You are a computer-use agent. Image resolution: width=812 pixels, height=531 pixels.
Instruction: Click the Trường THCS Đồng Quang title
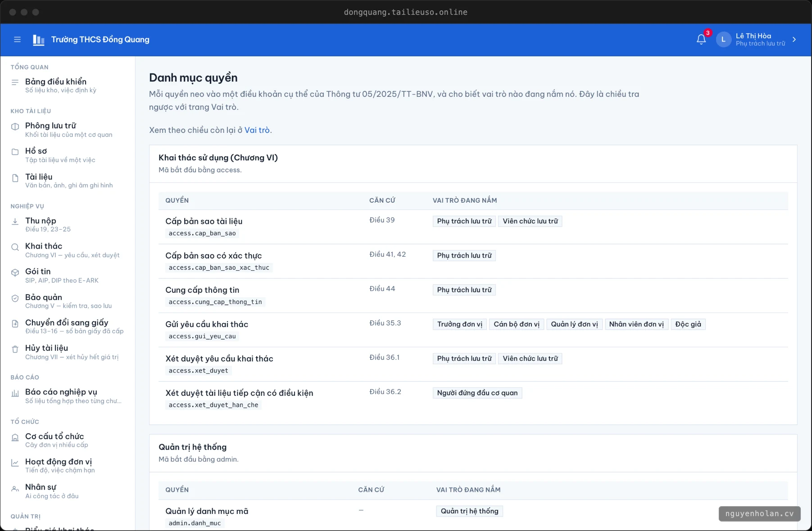pos(100,40)
